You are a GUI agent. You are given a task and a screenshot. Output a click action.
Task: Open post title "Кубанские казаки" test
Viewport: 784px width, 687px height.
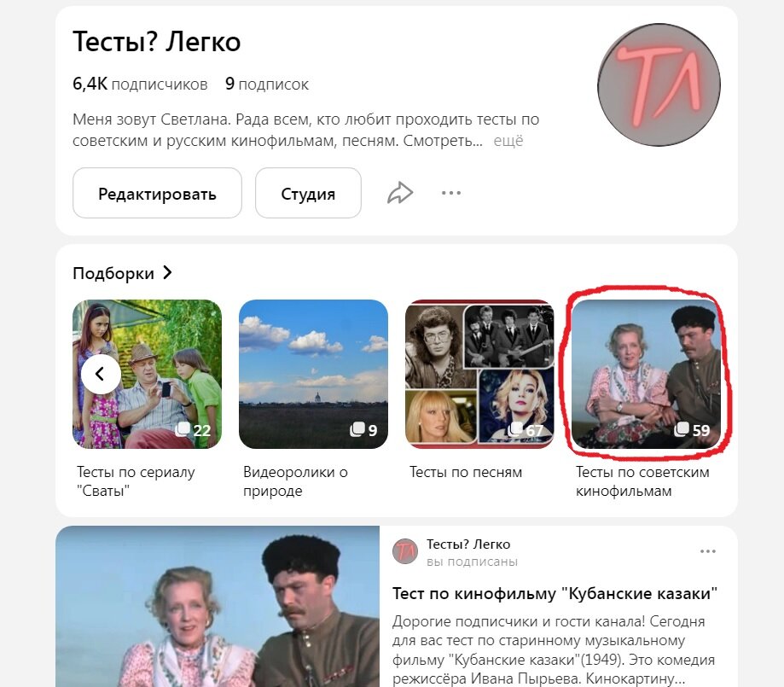[x=555, y=593]
